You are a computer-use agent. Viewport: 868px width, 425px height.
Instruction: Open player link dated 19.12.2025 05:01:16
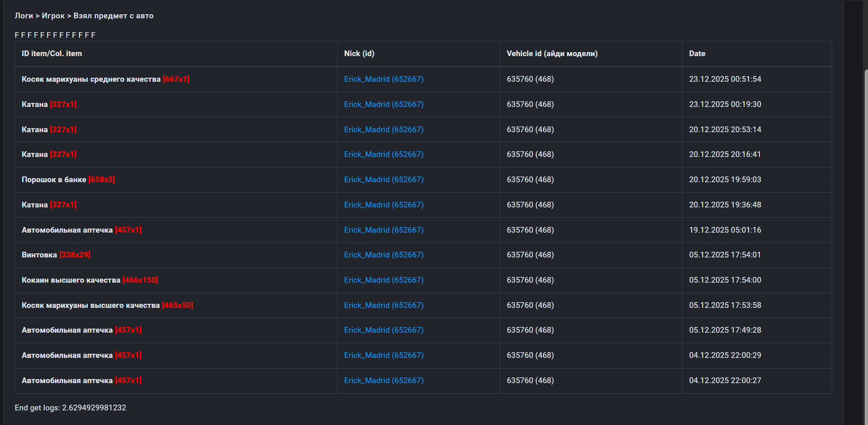[384, 230]
